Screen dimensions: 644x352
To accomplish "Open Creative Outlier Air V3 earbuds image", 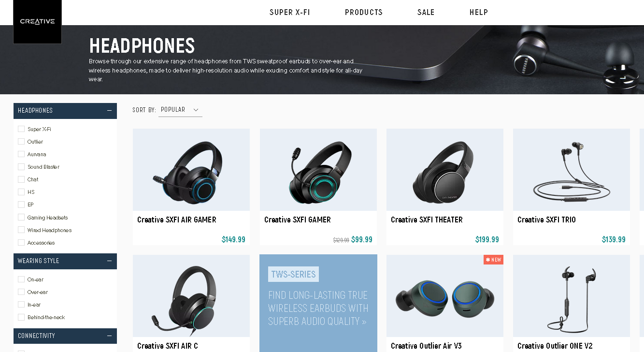I will coord(445,296).
